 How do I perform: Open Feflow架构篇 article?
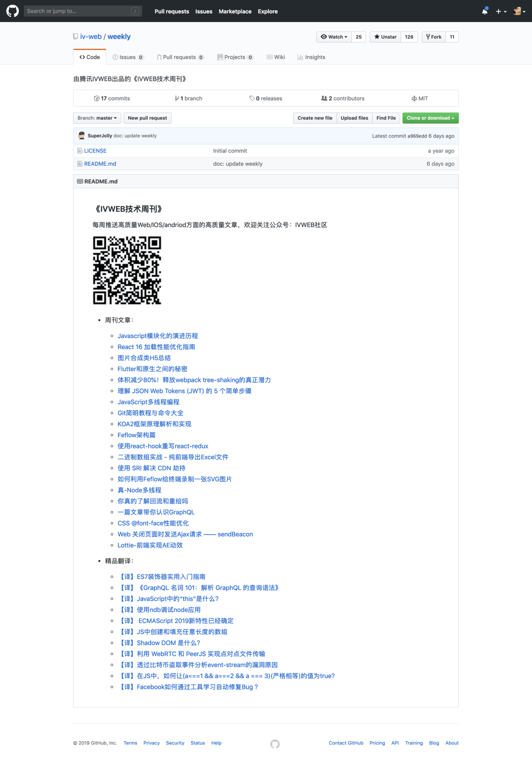coord(136,435)
